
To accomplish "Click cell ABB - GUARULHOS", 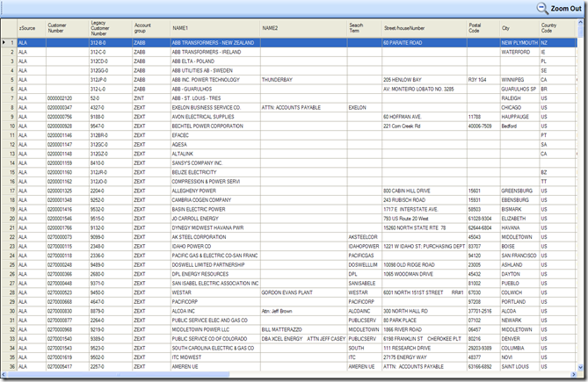I will 215,90.
